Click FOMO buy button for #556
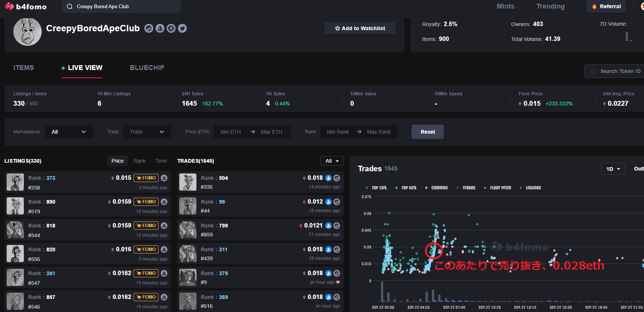This screenshot has width=644, height=312. tap(146, 249)
